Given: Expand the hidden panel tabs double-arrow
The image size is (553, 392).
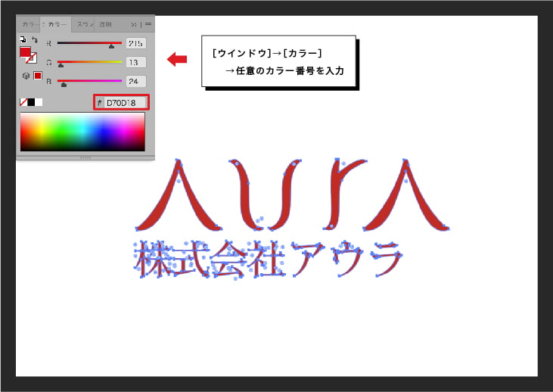Looking at the screenshot, I should [x=135, y=24].
